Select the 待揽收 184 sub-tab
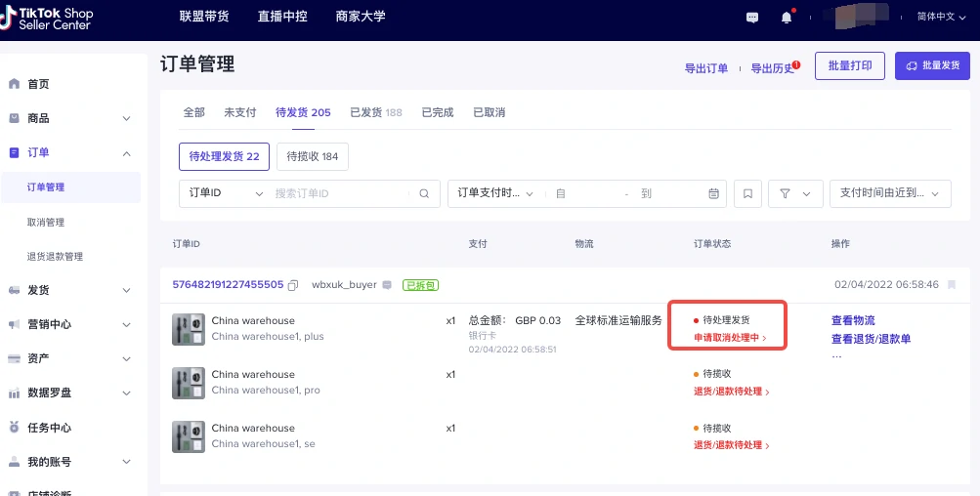The image size is (980, 496). point(313,156)
